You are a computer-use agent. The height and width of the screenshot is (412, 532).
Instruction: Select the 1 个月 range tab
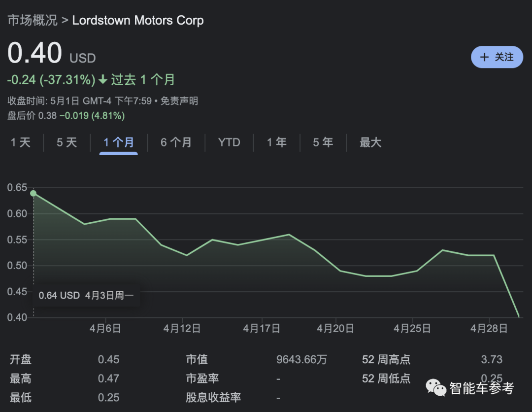click(118, 143)
